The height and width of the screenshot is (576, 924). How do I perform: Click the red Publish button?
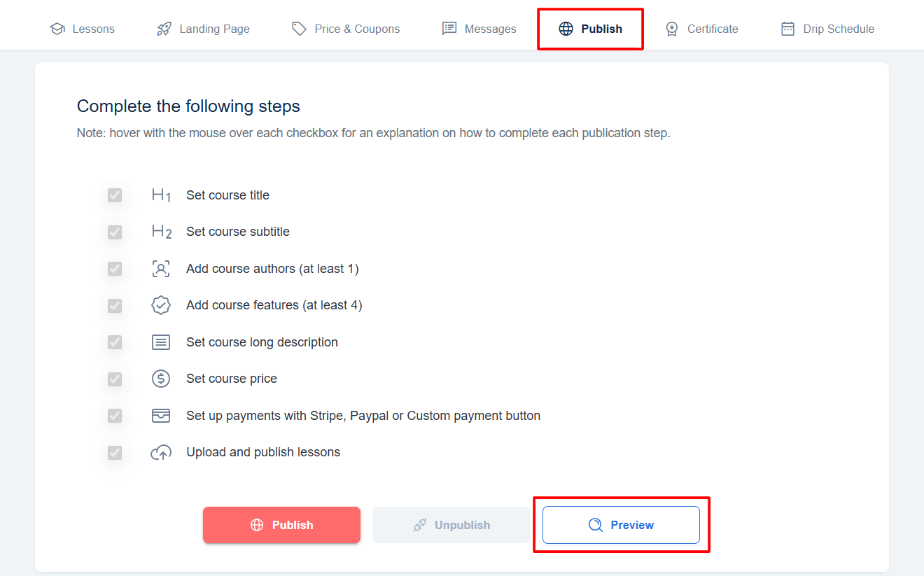[x=281, y=525]
